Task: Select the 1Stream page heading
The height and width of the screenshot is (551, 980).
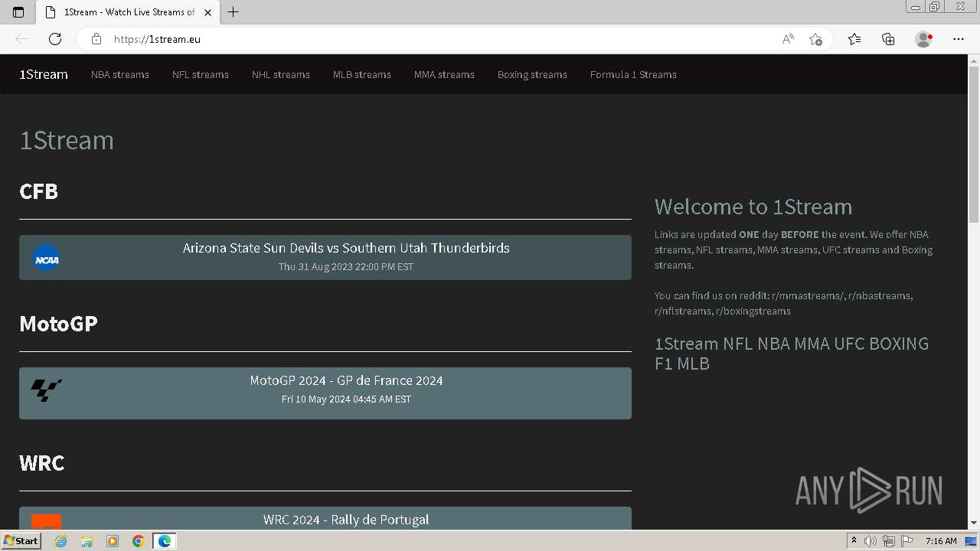Action: (67, 140)
